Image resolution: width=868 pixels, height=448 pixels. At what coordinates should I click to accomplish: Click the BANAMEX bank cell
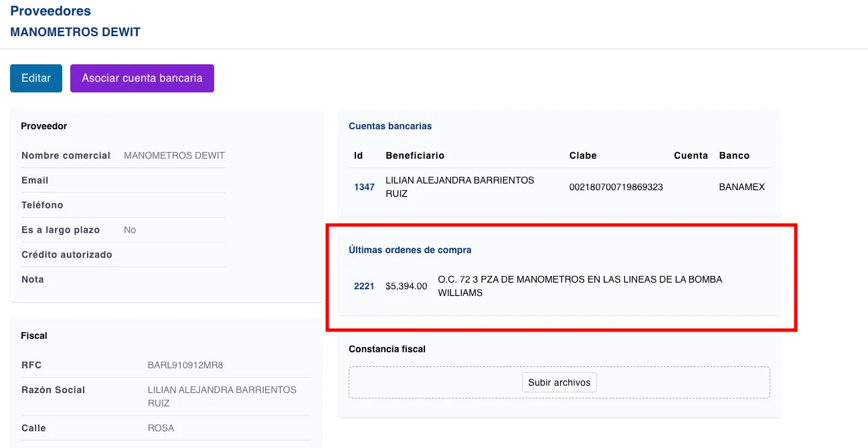pyautogui.click(x=742, y=188)
